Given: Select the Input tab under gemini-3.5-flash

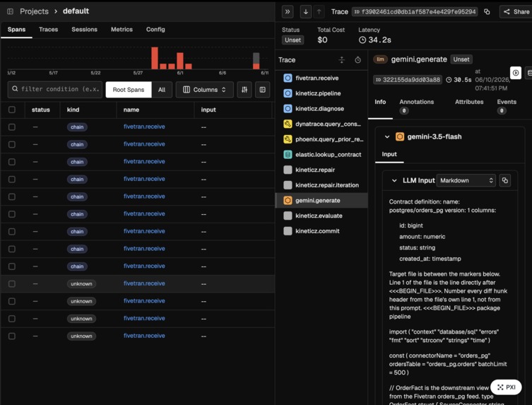Looking at the screenshot, I should pyautogui.click(x=389, y=154).
